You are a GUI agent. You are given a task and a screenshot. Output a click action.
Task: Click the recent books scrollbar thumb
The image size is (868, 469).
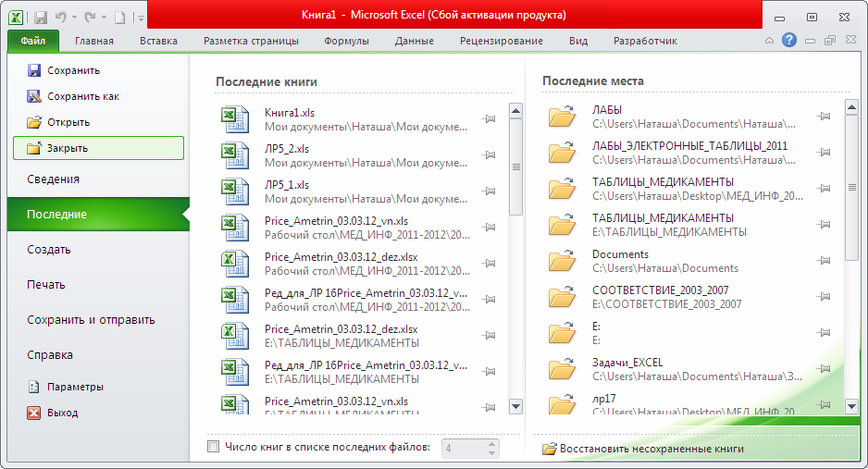[516, 167]
